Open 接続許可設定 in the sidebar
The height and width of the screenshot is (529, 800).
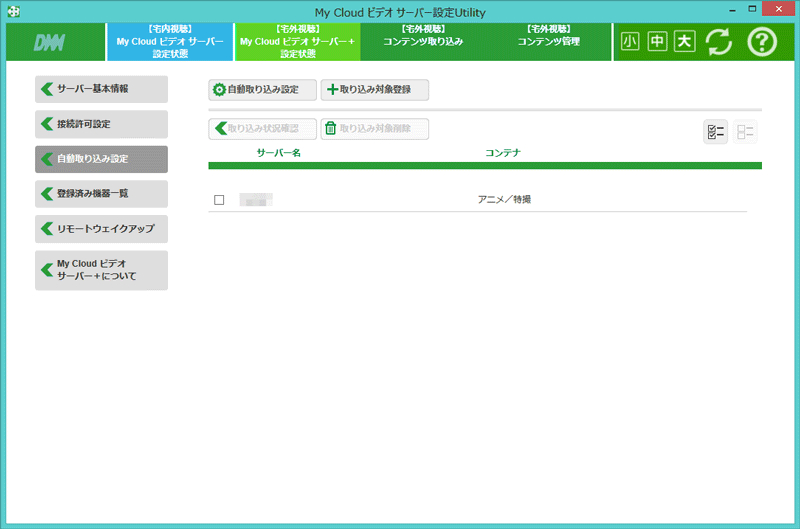pyautogui.click(x=101, y=124)
